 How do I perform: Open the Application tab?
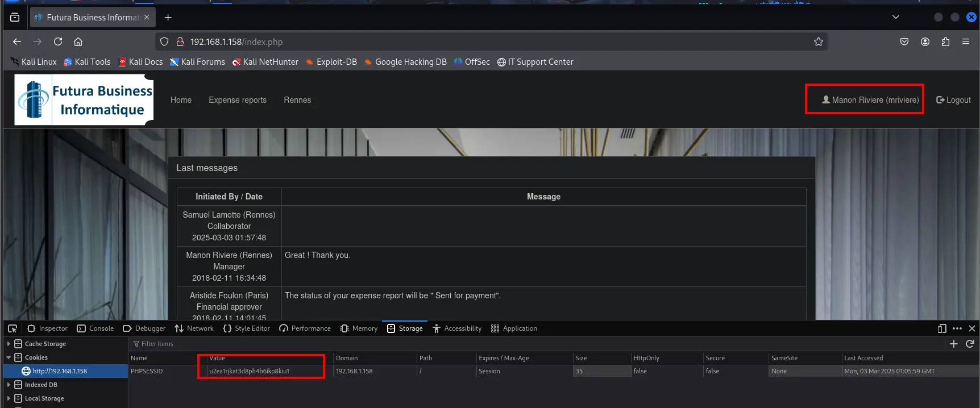click(514, 328)
